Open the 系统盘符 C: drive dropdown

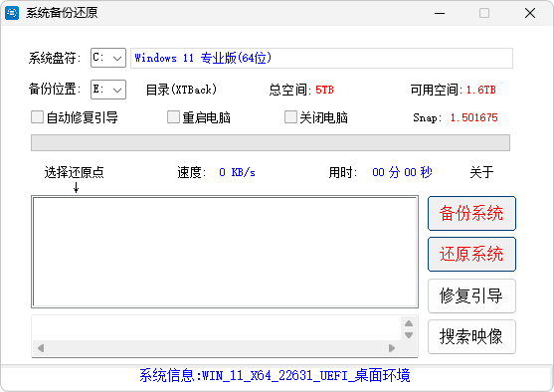pos(108,58)
